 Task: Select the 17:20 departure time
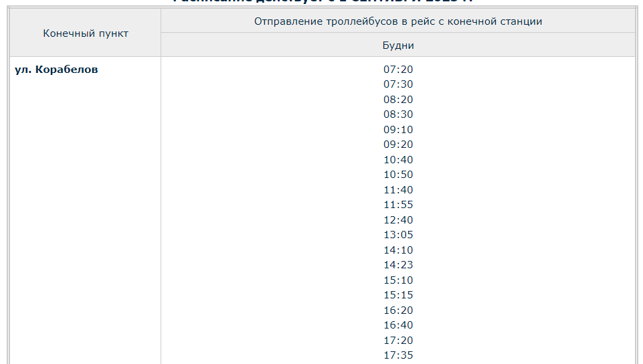(x=397, y=341)
